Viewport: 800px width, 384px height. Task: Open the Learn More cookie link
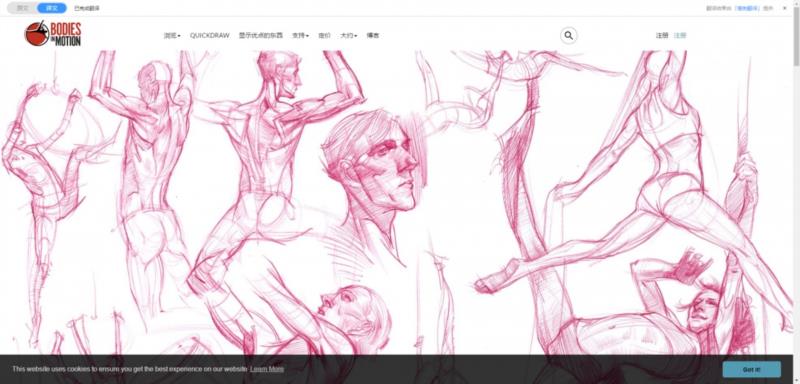coord(267,369)
